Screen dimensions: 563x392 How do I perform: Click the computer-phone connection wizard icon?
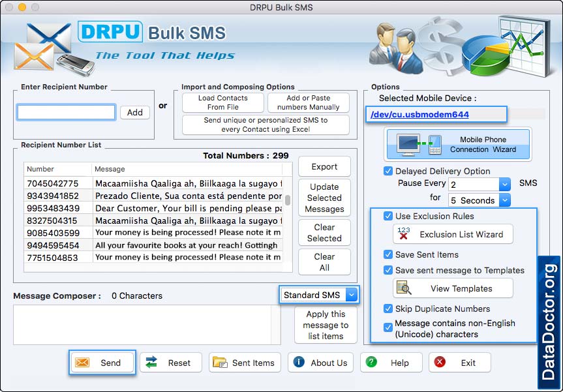[x=419, y=144]
